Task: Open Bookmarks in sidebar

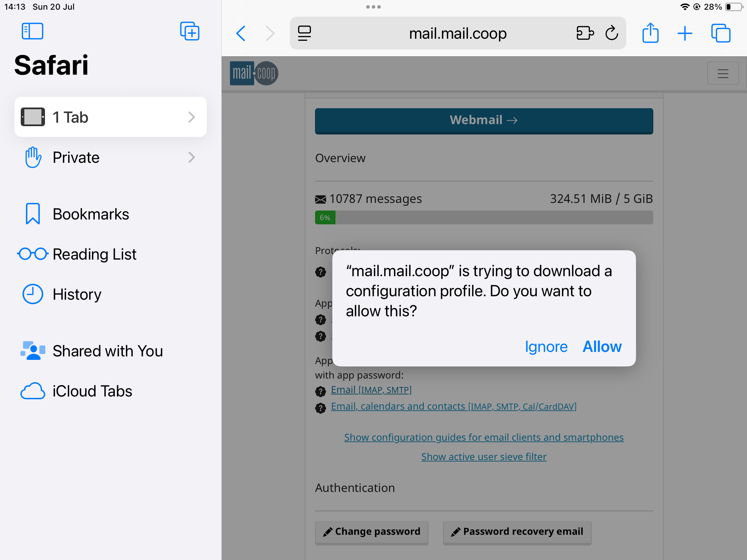Action: click(x=111, y=214)
